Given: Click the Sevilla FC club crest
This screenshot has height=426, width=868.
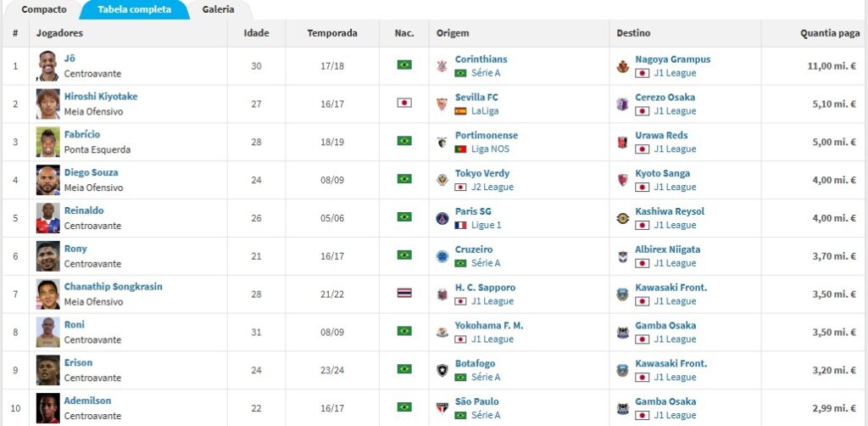Looking at the screenshot, I should click(442, 104).
